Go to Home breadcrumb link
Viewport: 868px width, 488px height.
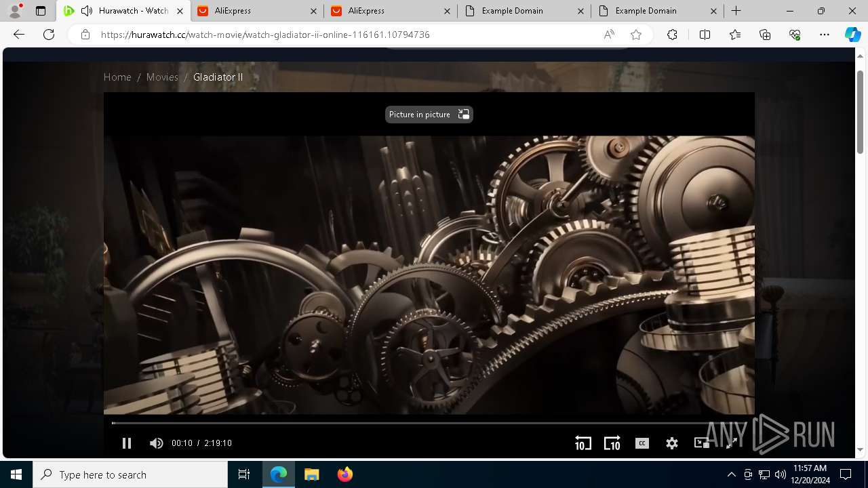(x=117, y=77)
